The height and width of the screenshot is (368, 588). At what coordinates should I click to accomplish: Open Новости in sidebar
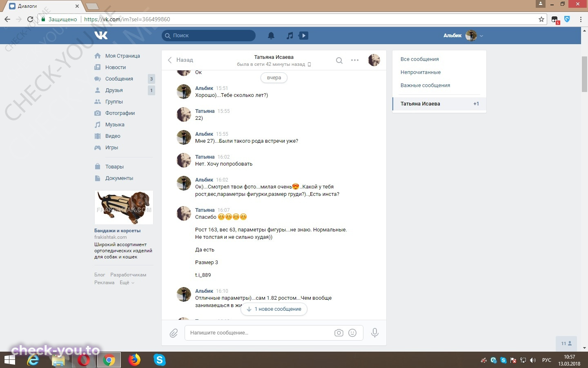(x=116, y=67)
